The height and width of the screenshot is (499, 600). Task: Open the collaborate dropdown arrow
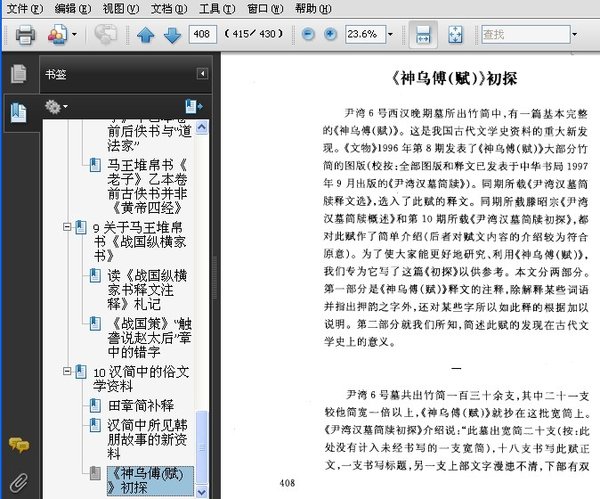74,34
